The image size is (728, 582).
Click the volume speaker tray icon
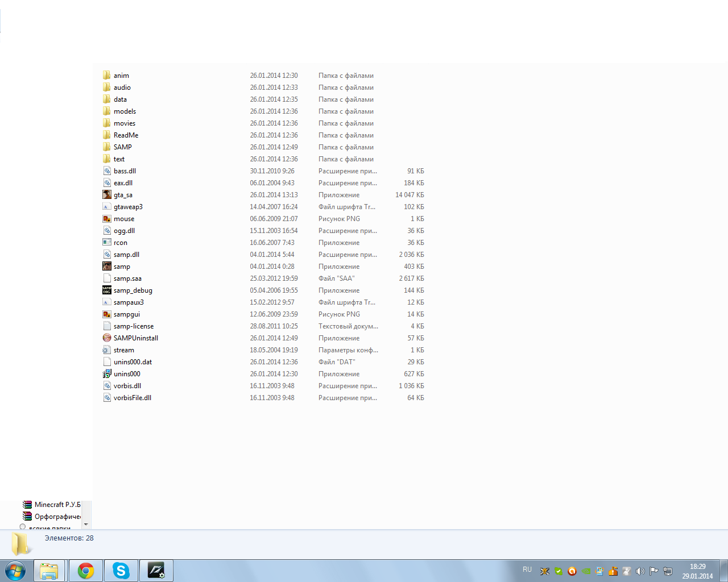click(x=640, y=571)
